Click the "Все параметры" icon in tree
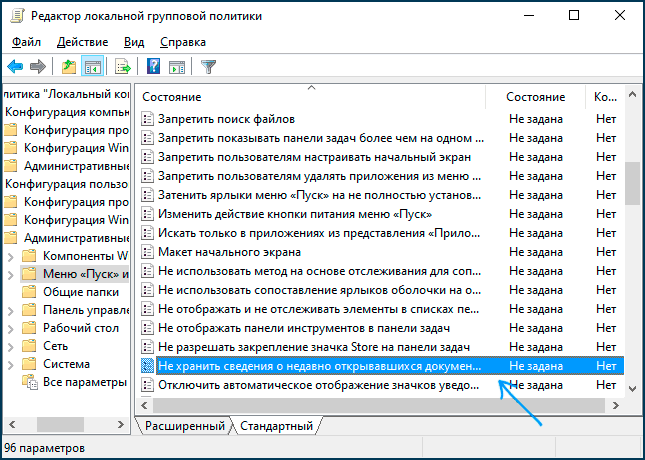 coord(30,382)
